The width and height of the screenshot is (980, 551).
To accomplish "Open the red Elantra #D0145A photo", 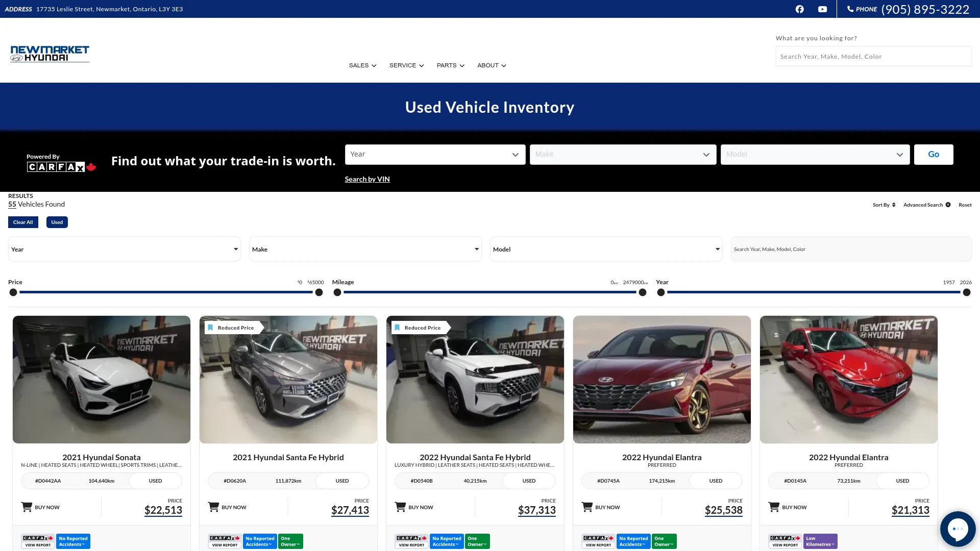I will click(x=848, y=380).
